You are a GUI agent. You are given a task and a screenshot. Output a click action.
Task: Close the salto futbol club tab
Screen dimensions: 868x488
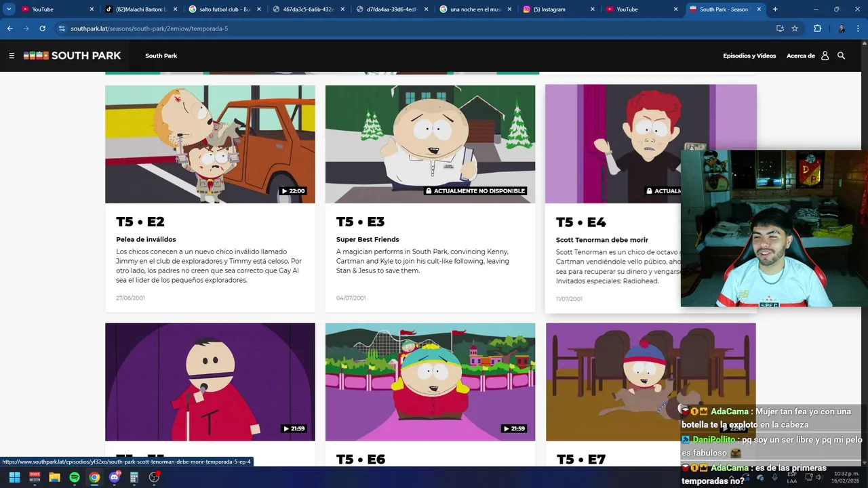[258, 9]
